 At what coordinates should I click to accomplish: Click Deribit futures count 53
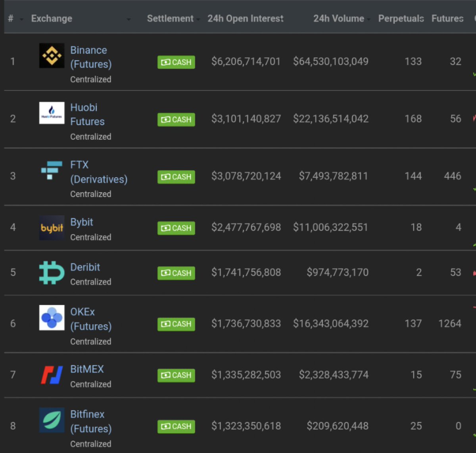coord(456,272)
